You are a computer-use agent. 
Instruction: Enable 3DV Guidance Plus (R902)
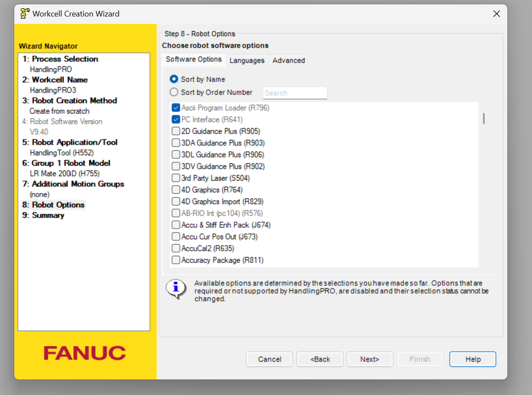click(x=176, y=166)
